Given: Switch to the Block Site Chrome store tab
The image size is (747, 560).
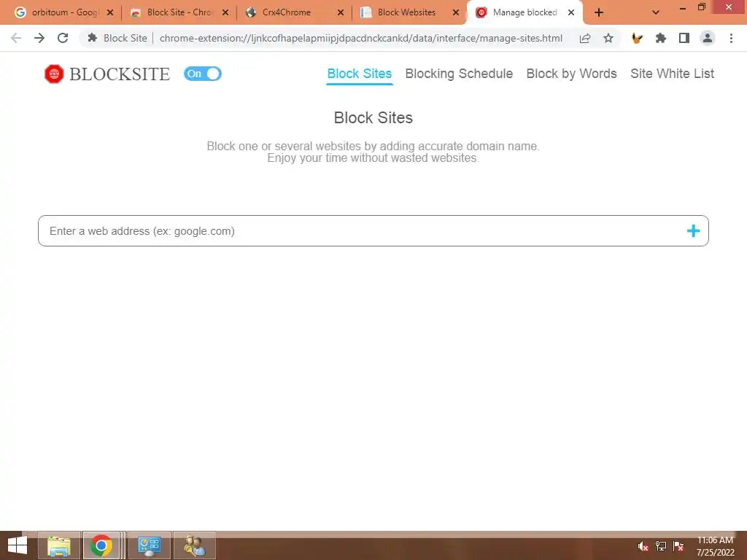Looking at the screenshot, I should click(x=179, y=12).
